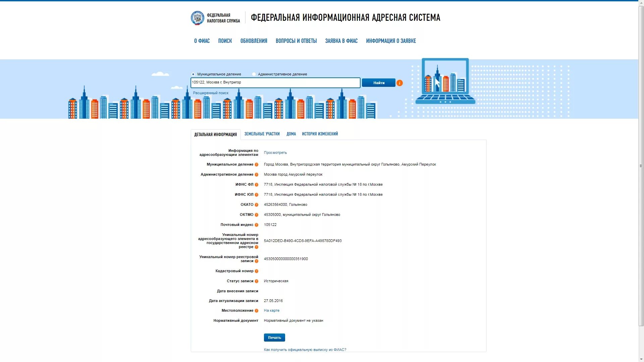Click help icon next to ОКАТО
The image size is (644, 362).
tap(257, 205)
